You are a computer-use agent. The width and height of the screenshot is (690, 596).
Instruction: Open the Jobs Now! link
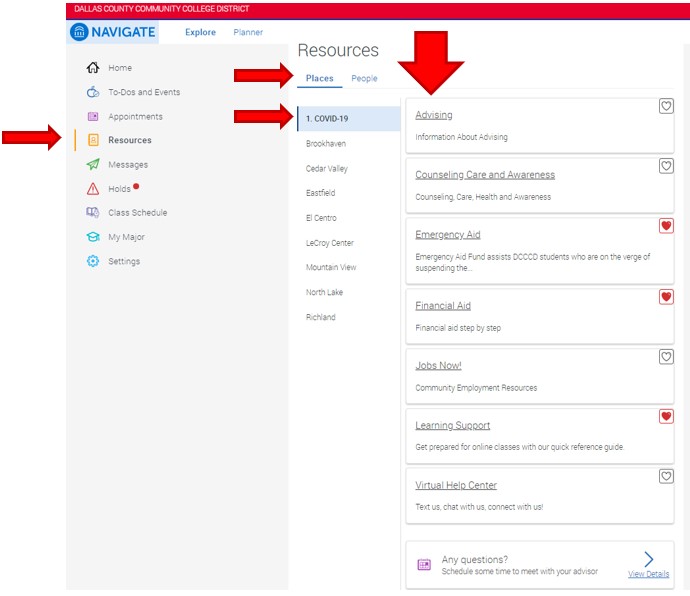(438, 365)
